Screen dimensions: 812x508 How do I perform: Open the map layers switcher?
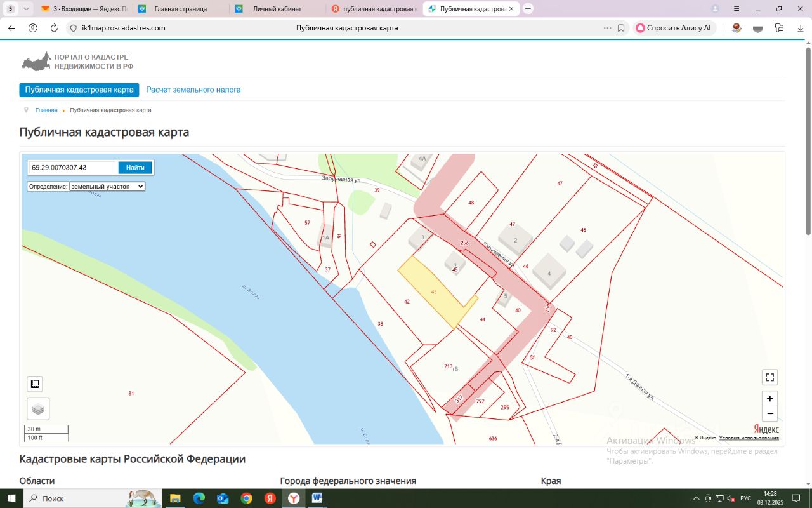click(x=38, y=409)
